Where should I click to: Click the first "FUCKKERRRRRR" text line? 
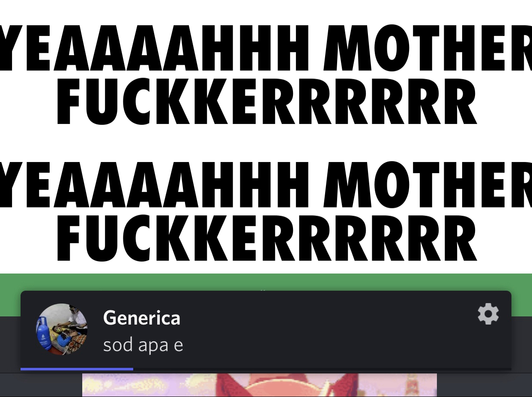pos(266,102)
